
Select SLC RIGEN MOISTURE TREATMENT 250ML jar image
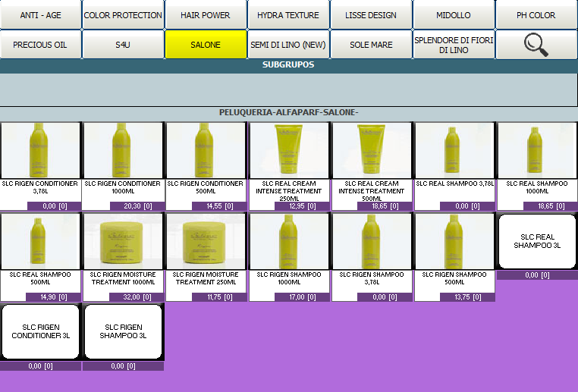(206, 241)
